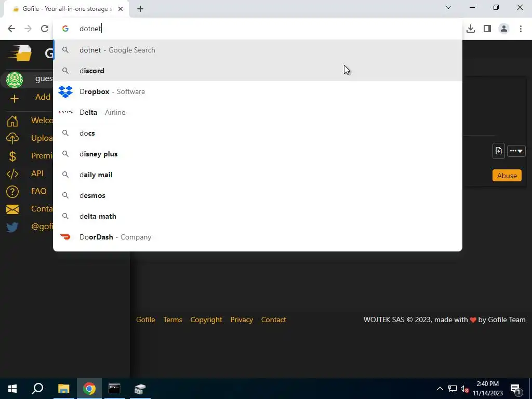This screenshot has height=399, width=532.
Task: Click the Twitter bird icon
Action: [12, 227]
